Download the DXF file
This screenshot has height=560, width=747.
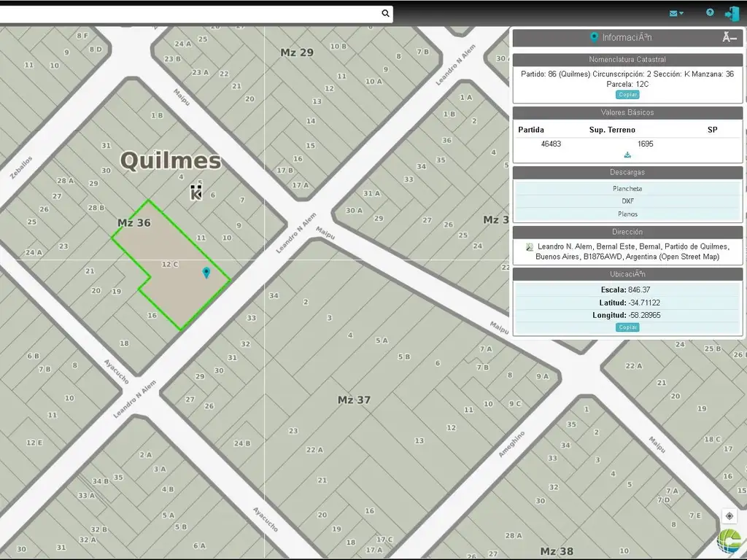pos(627,201)
